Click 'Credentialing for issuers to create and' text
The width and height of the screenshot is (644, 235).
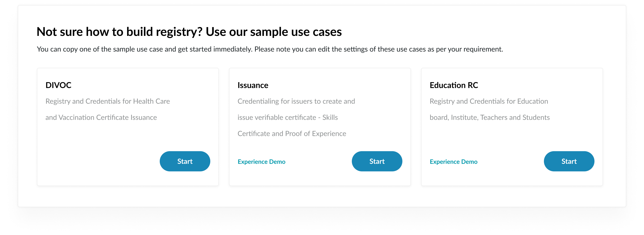296,101
